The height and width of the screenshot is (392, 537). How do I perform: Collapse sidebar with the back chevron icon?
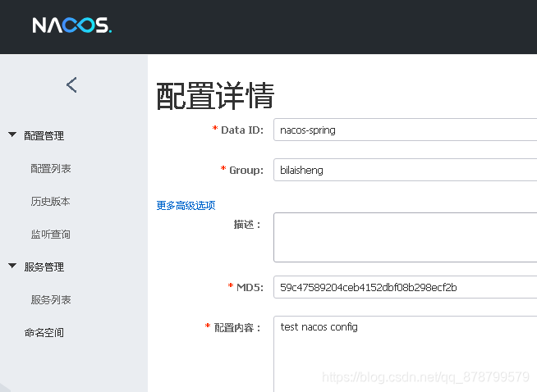(71, 84)
